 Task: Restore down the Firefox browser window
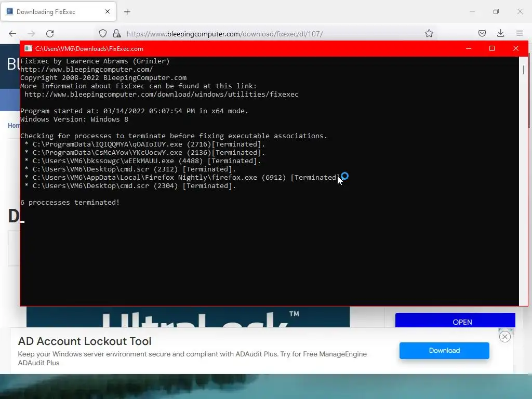pyautogui.click(x=496, y=11)
